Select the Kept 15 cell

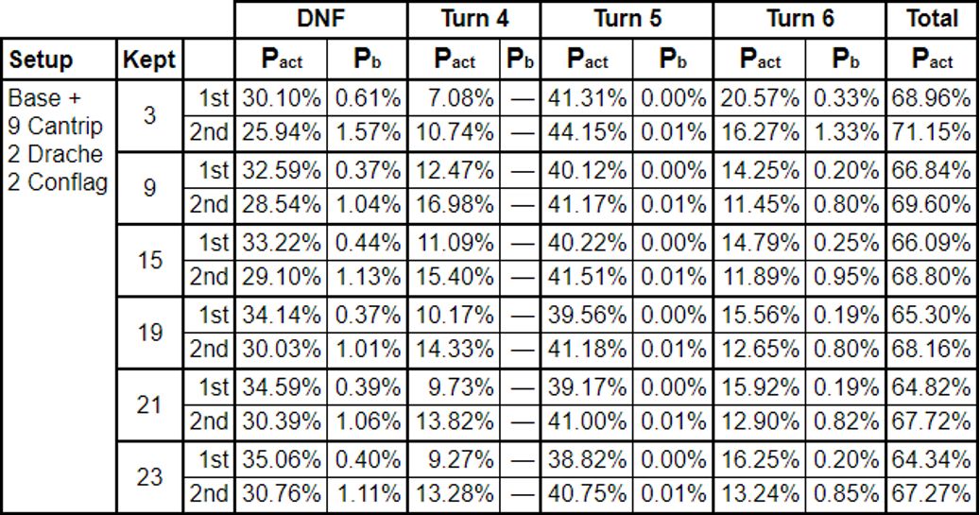[149, 260]
